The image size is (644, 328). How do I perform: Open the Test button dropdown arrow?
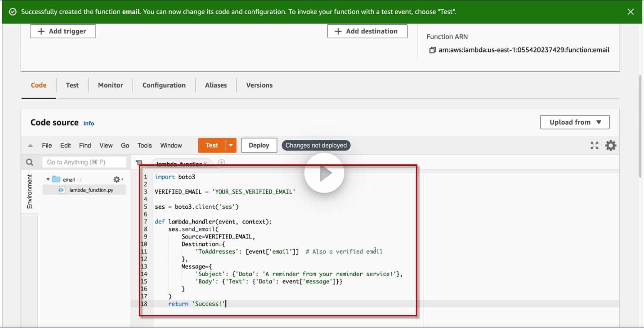coord(231,145)
